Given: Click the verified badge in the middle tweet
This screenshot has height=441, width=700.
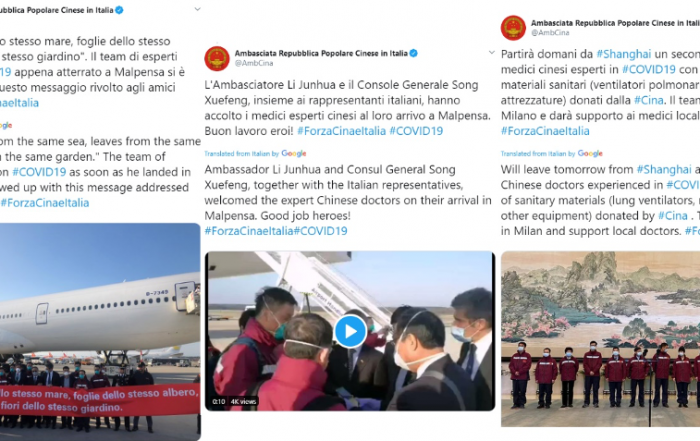Looking at the screenshot, I should [x=414, y=53].
